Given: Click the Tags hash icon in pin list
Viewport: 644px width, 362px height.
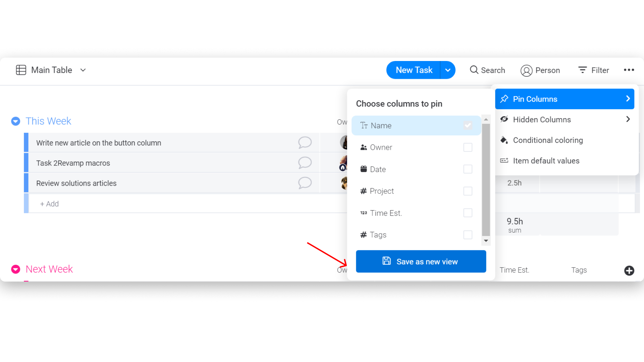Looking at the screenshot, I should click(x=363, y=235).
